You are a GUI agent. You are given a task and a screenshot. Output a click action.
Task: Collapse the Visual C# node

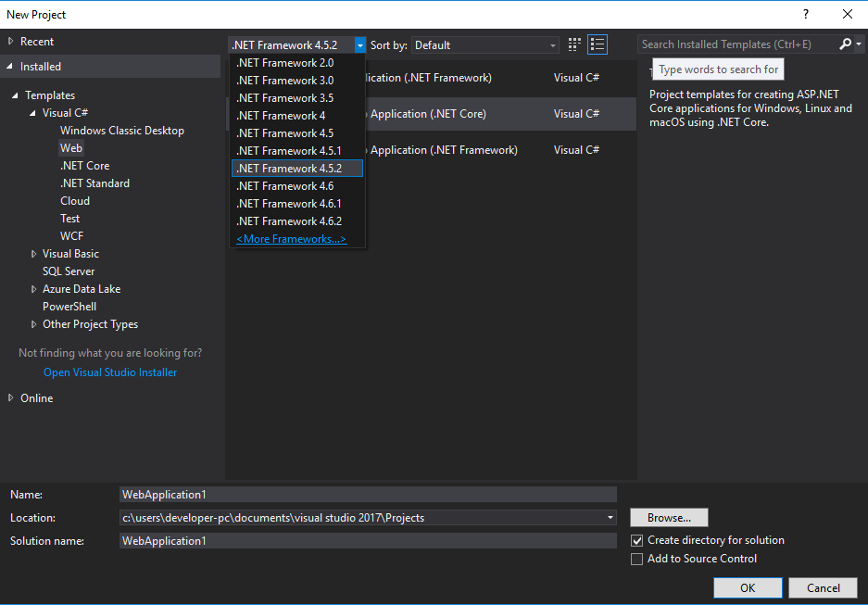(x=32, y=113)
